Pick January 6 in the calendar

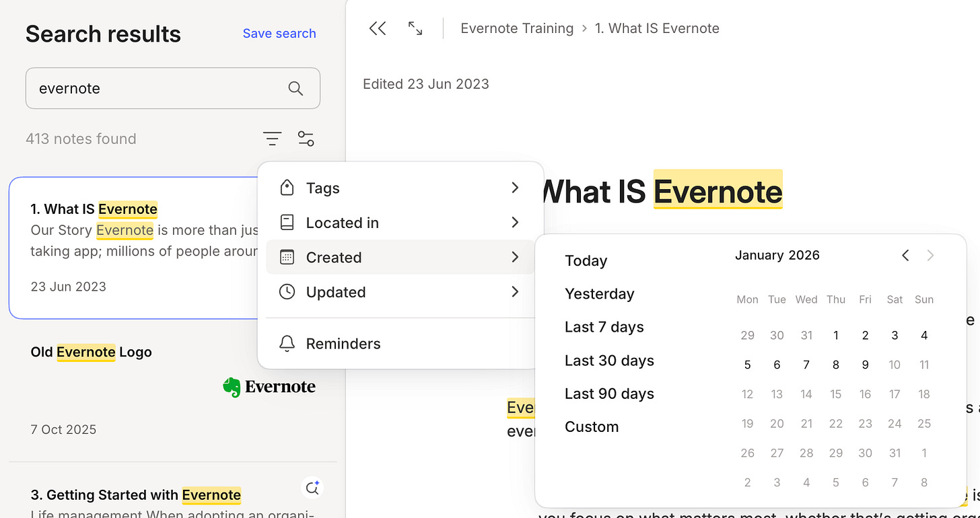(x=777, y=365)
